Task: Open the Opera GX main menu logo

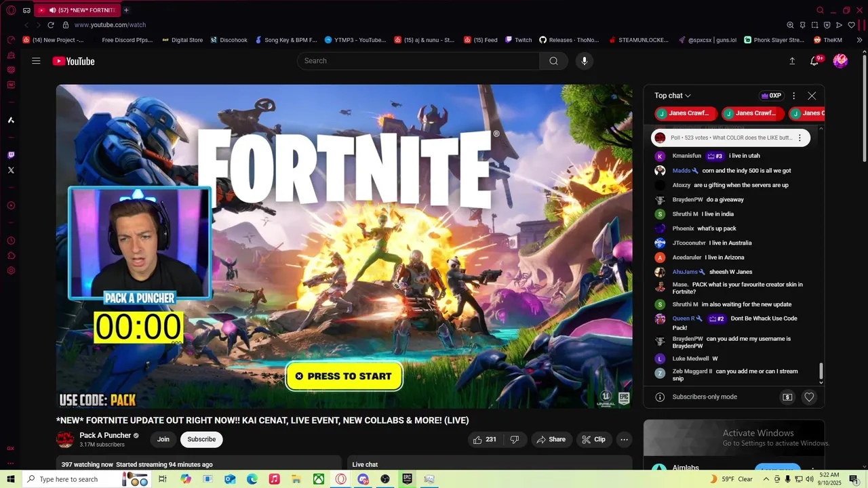Action: (x=11, y=10)
